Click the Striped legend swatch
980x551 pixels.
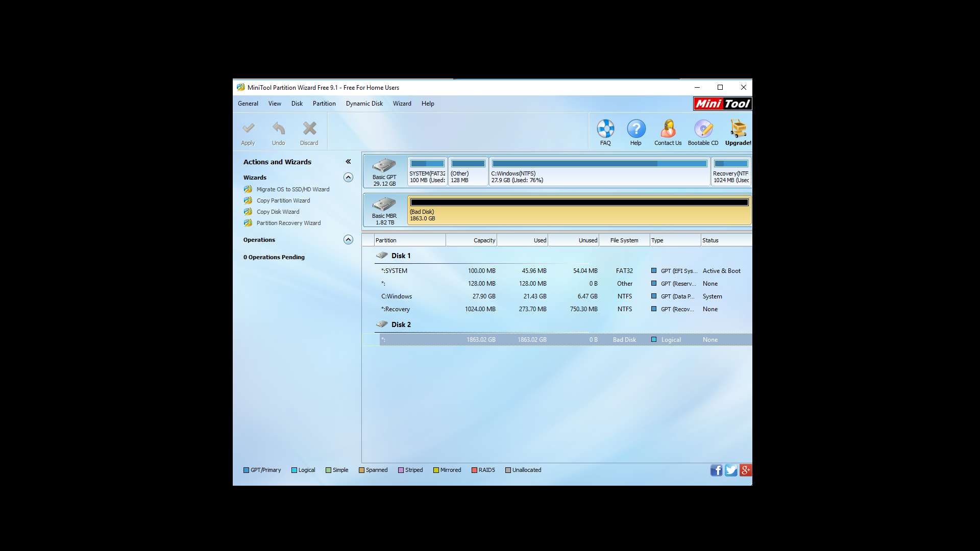click(x=401, y=470)
